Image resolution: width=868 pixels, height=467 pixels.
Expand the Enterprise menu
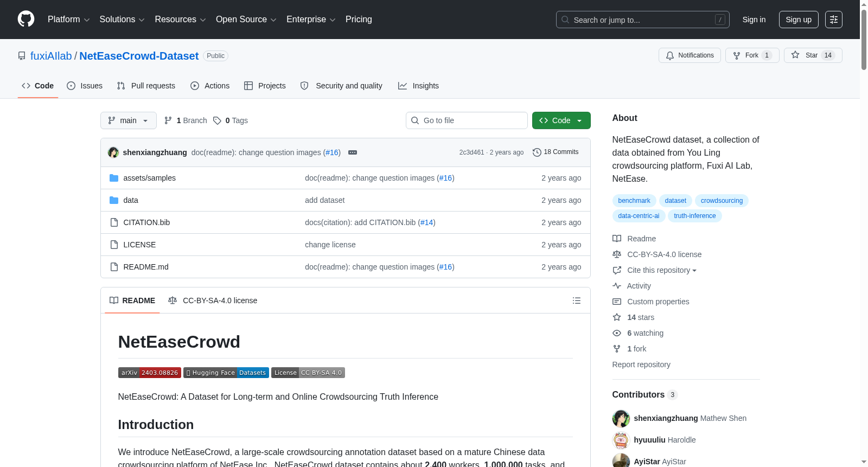pyautogui.click(x=311, y=20)
